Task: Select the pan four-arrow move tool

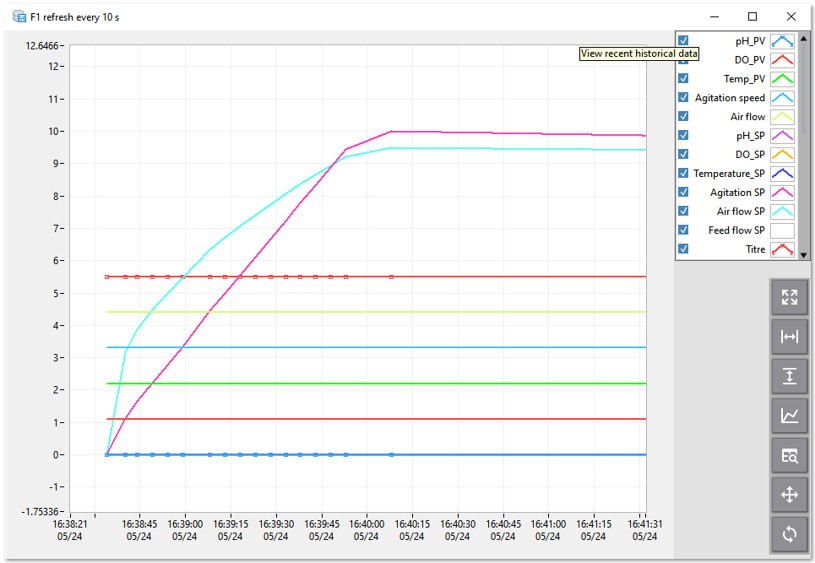Action: tap(789, 494)
